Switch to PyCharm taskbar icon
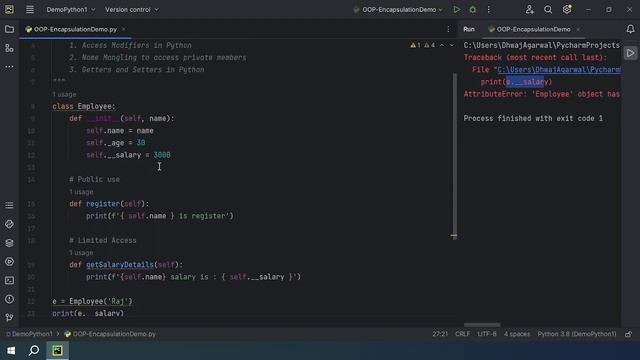 (58, 351)
